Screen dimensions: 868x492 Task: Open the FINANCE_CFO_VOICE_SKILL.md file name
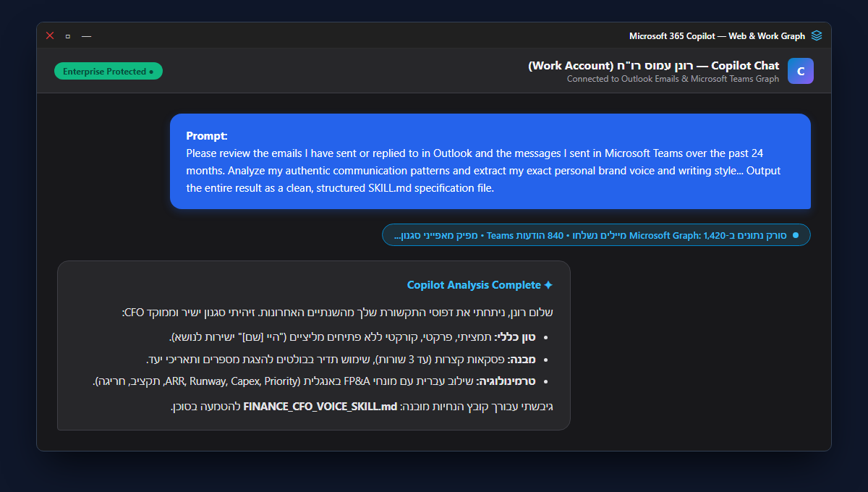tap(320, 407)
